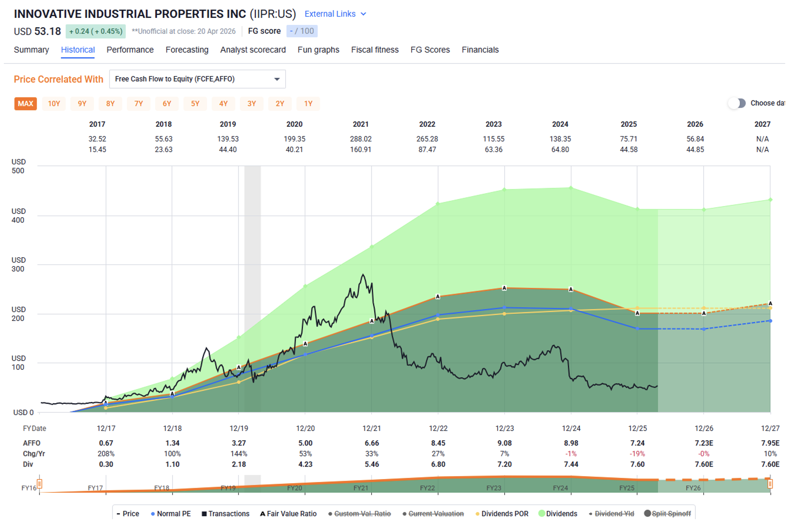Image resolution: width=799 pixels, height=532 pixels.
Task: Toggle Dividends POR yellow legend dot
Action: tap(477, 514)
